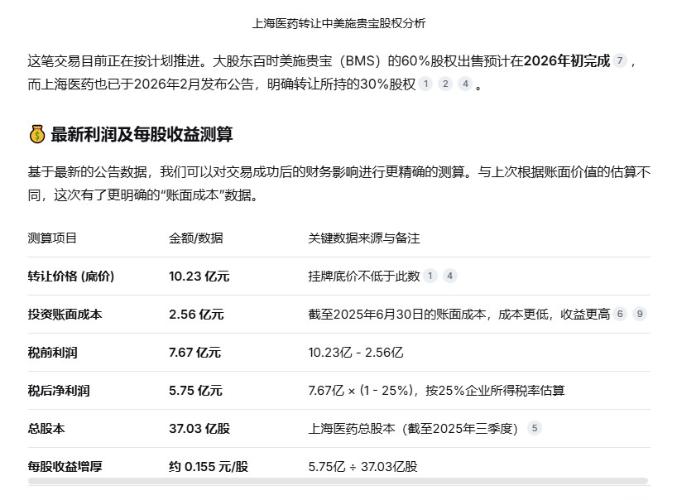Select value 37.03 亿股
Image resolution: width=677 pixels, height=500 pixels.
tap(199, 428)
